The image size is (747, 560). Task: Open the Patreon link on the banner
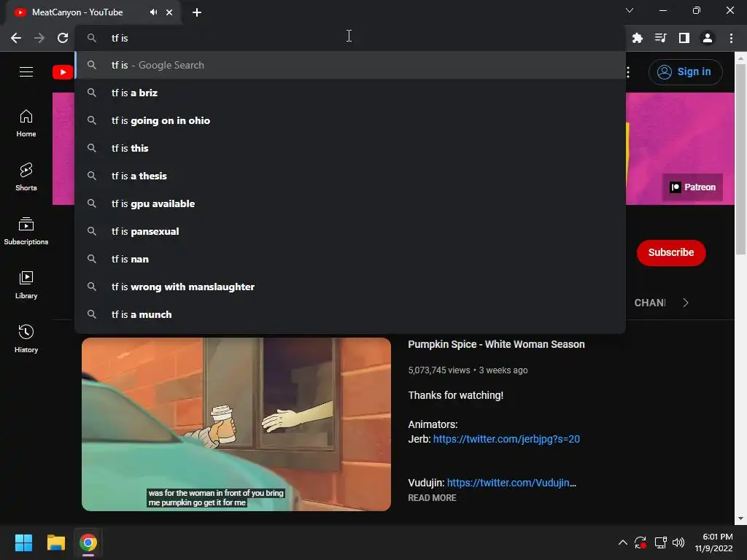[x=693, y=187]
